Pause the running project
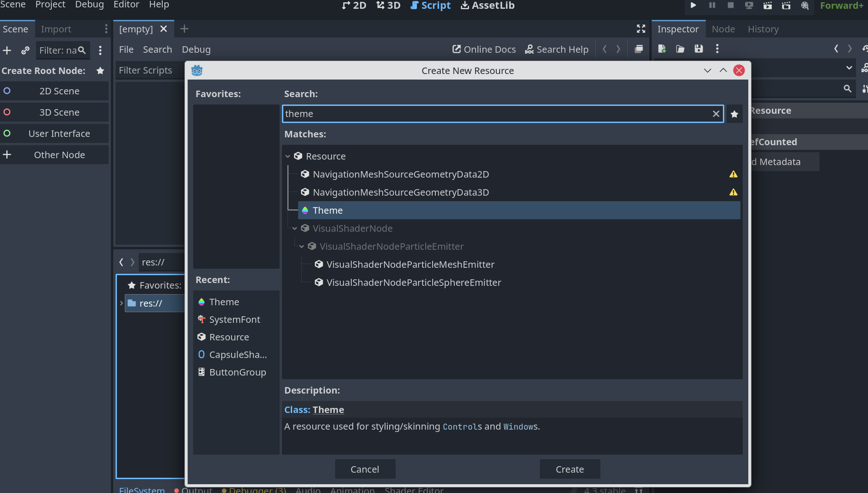The height and width of the screenshot is (493, 868). click(x=712, y=5)
